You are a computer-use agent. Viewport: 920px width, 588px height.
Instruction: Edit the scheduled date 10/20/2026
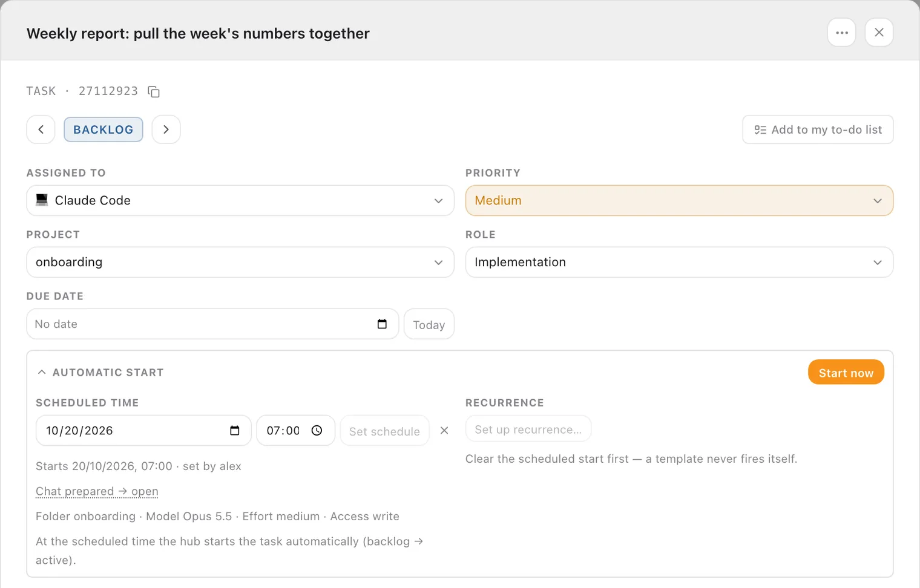(143, 430)
